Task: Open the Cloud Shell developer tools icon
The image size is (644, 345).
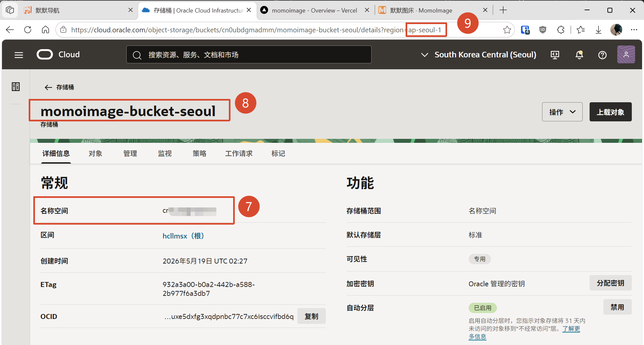Action: pyautogui.click(x=555, y=55)
